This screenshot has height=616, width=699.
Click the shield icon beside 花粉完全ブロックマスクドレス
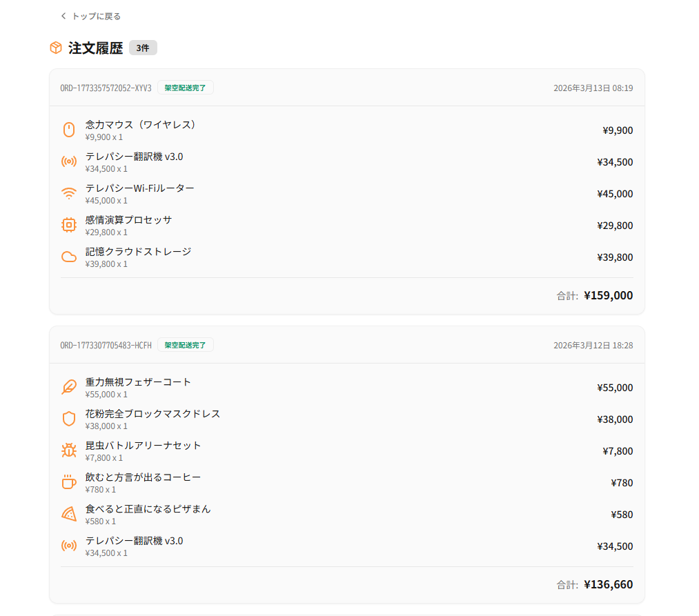coord(68,419)
